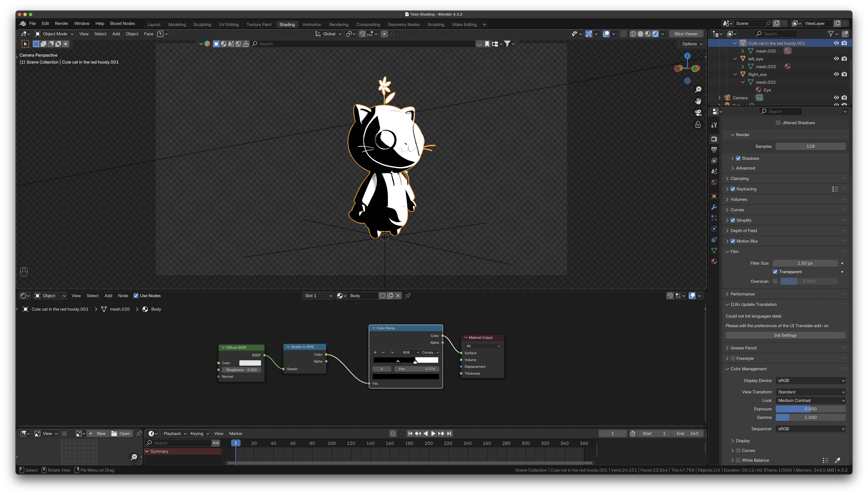Image resolution: width=868 pixels, height=495 pixels.
Task: Enable the Freestyle checkbox
Action: pos(733,358)
